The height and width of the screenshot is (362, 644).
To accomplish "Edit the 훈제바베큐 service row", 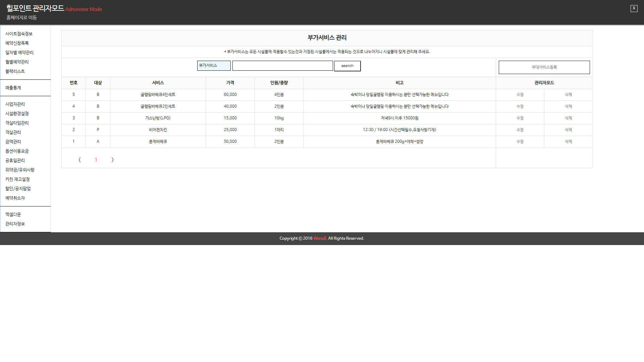I will [x=520, y=142].
